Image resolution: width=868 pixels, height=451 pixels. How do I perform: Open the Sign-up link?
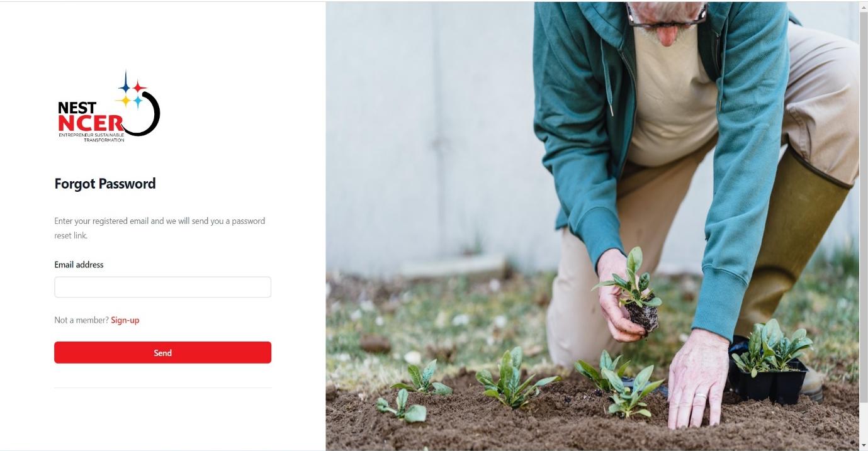[125, 320]
